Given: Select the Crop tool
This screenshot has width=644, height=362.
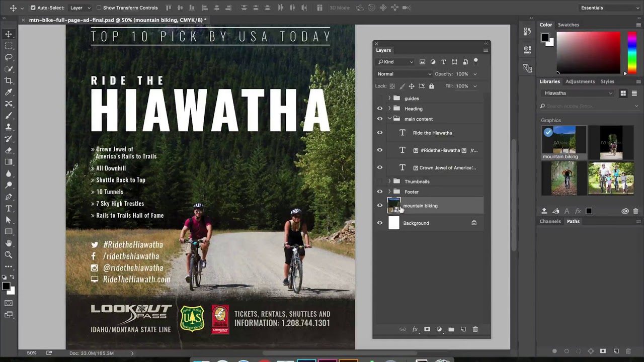Looking at the screenshot, I should click(x=9, y=80).
